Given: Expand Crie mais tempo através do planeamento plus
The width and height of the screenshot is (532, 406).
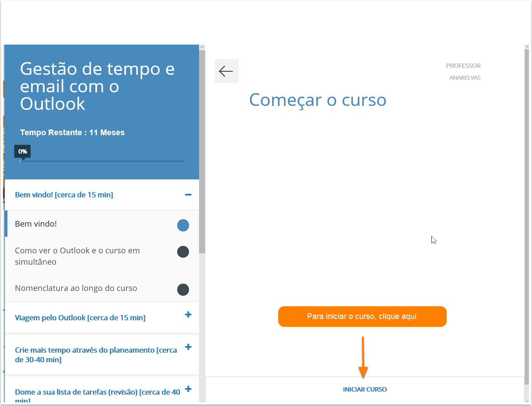Looking at the screenshot, I should tap(188, 347).
